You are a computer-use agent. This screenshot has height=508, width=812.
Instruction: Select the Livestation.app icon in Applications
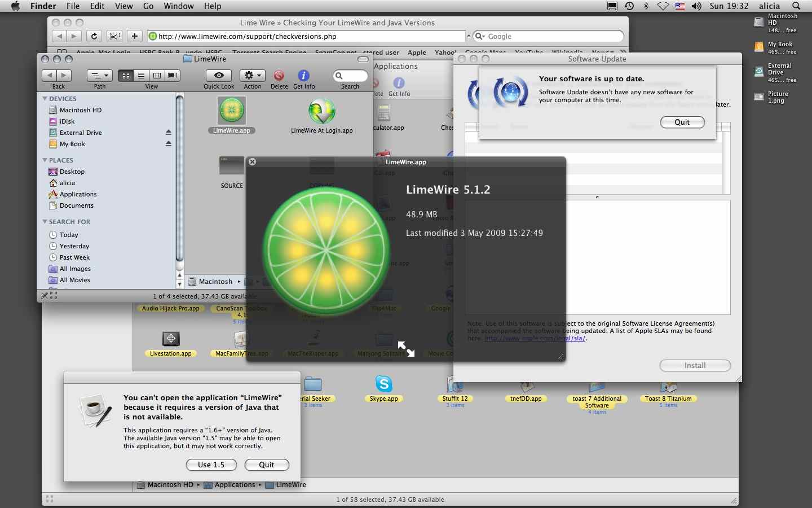[x=171, y=339]
